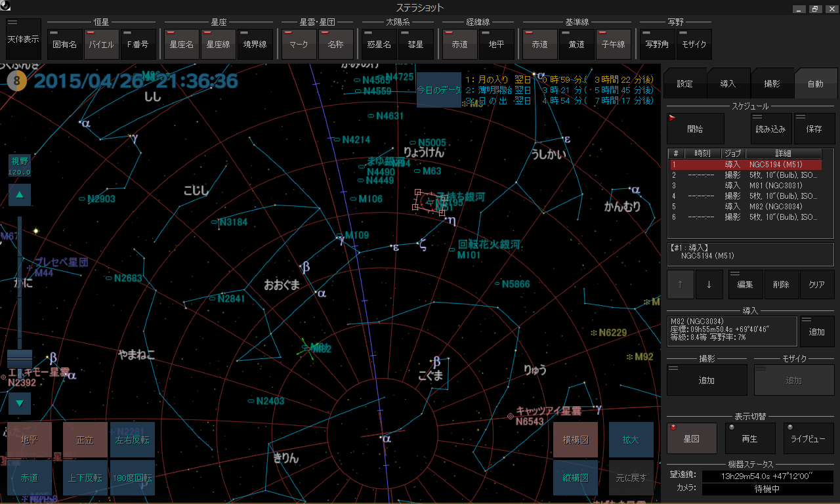Toggle 地平 horizon grid lines

[496, 45]
